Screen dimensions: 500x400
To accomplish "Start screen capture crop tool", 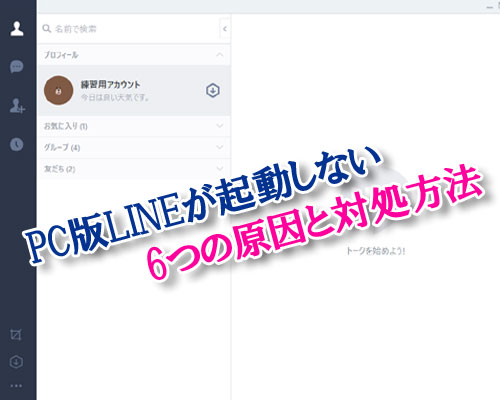I will pyautogui.click(x=16, y=335).
